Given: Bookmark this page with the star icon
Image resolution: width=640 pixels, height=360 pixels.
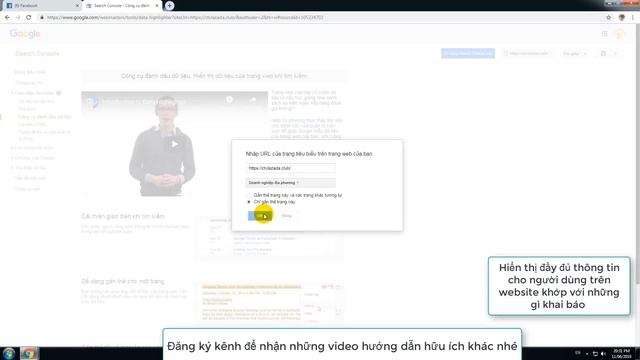Looking at the screenshot, I should 609,18.
